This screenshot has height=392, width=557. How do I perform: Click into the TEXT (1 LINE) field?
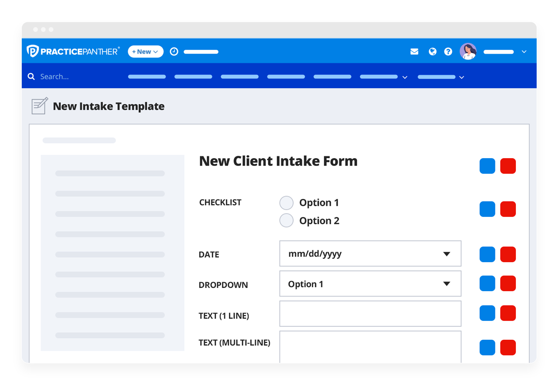pyautogui.click(x=370, y=314)
